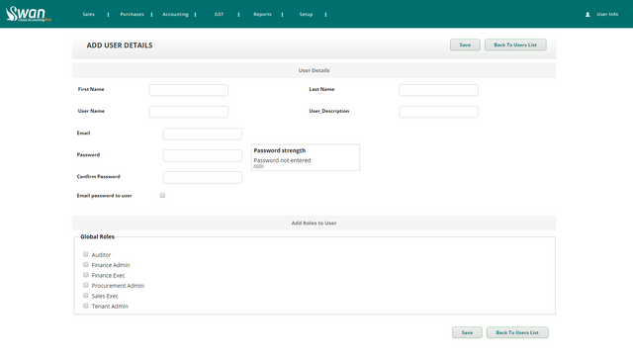Click the 'Last Name' field label
The width and height of the screenshot is (633, 364).
pos(321,89)
